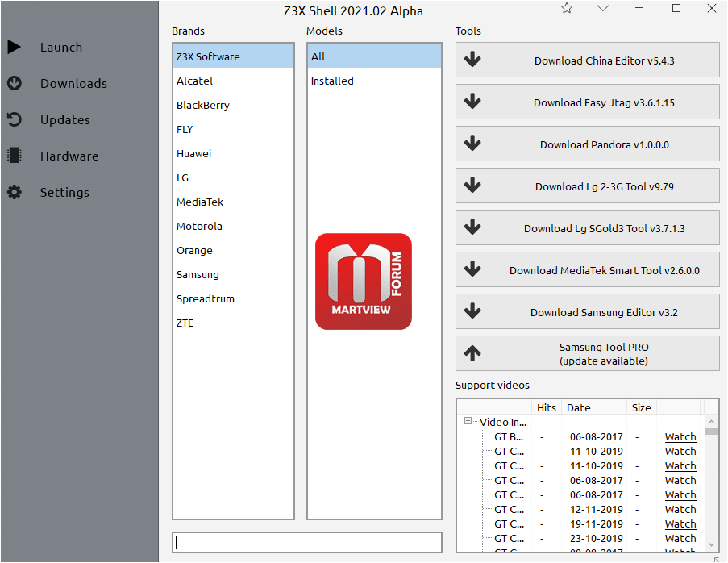Click download arrow icon for Pandora

(472, 143)
